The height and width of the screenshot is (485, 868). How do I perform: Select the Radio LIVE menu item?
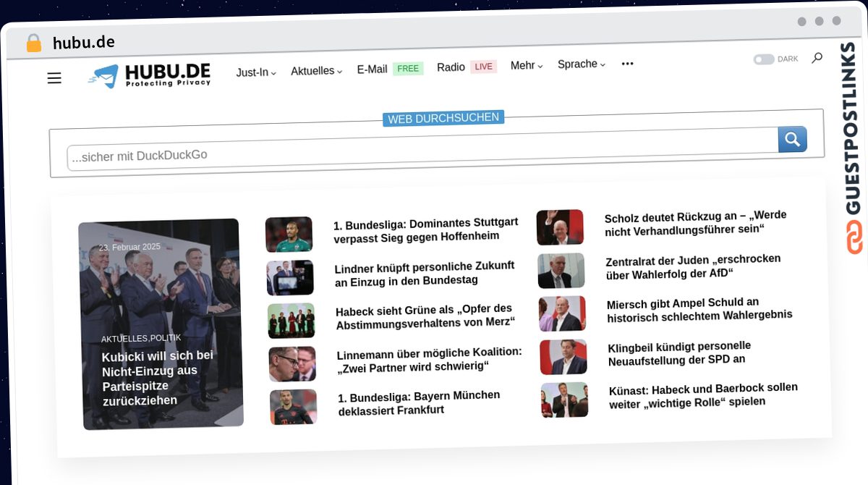[x=466, y=67]
